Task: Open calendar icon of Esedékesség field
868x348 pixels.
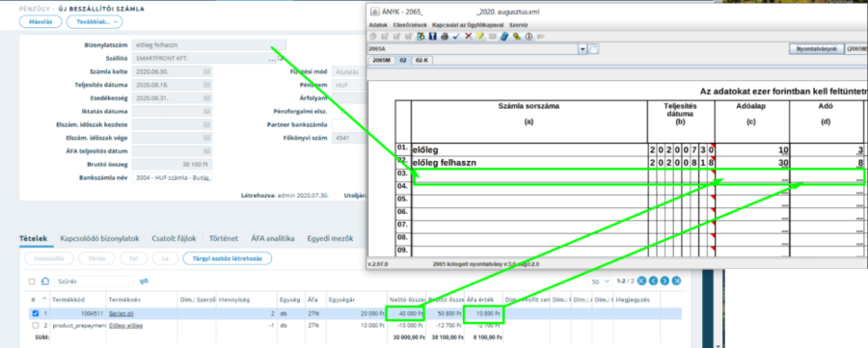Action: coord(206,98)
